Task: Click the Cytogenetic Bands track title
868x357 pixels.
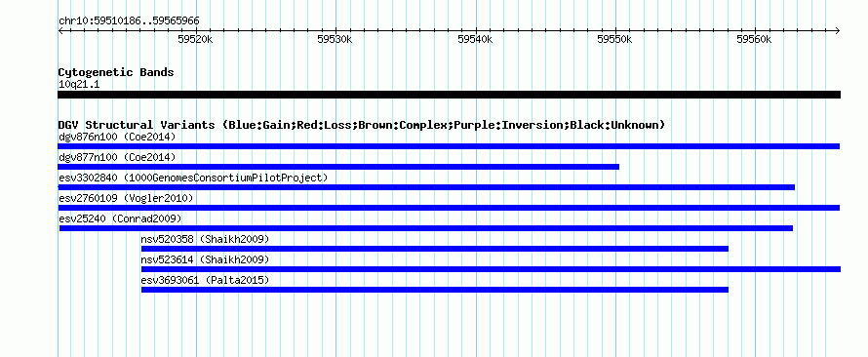Action: pos(116,72)
